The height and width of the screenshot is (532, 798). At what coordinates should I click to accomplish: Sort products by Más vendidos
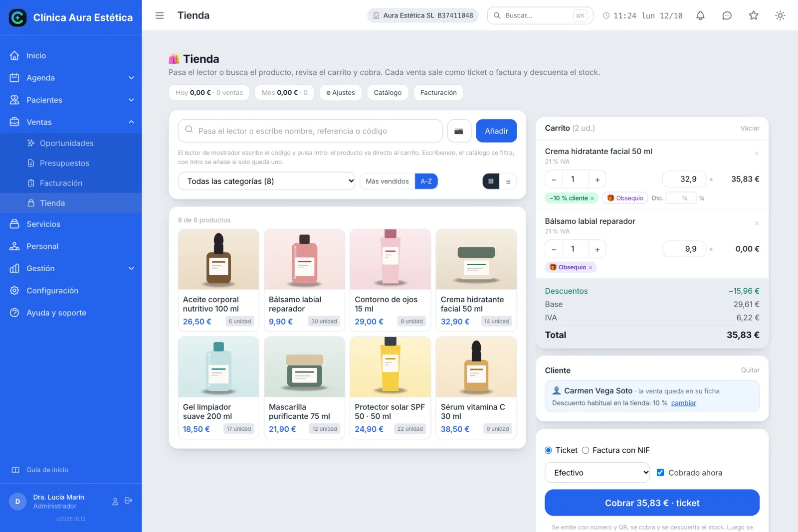click(x=387, y=181)
